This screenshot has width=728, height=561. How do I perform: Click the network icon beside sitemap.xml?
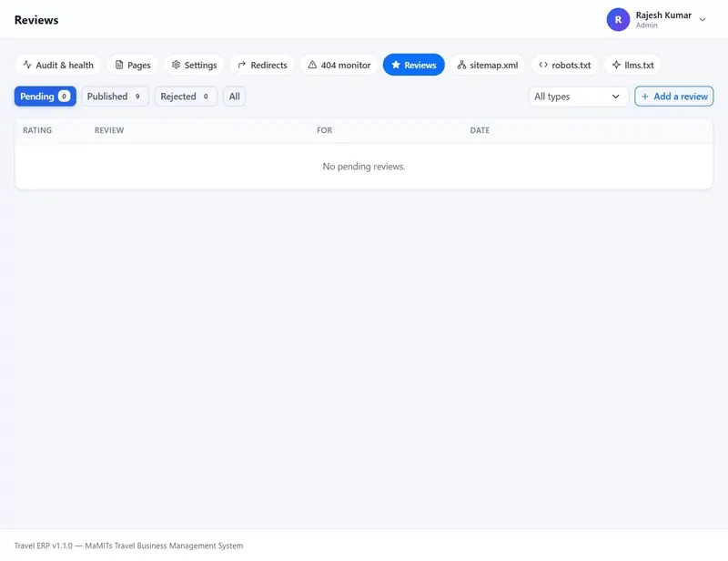[461, 65]
